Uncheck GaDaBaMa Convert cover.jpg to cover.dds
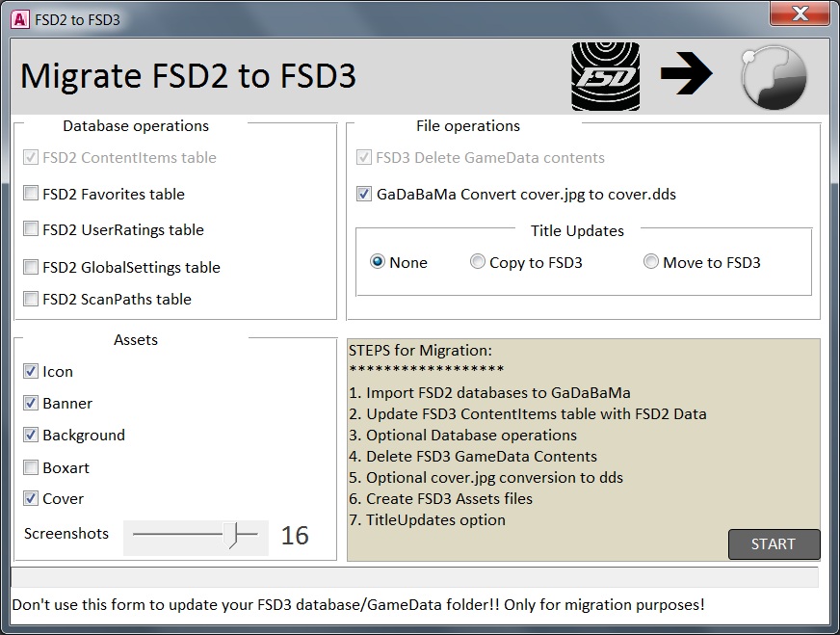 coord(364,194)
